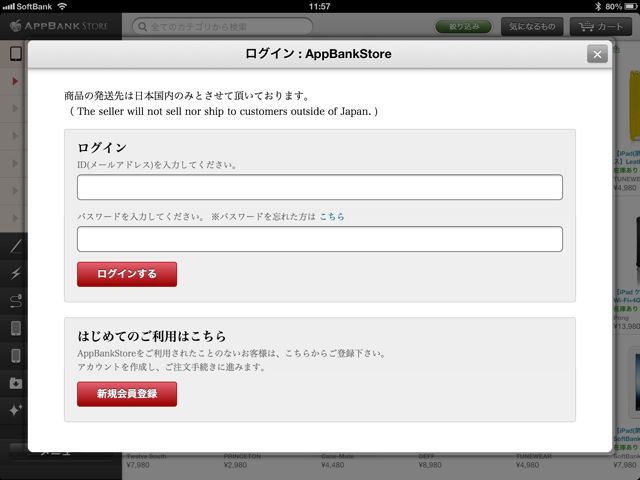Select the iPad category icon in sidebar
The image size is (640, 480).
[16, 54]
